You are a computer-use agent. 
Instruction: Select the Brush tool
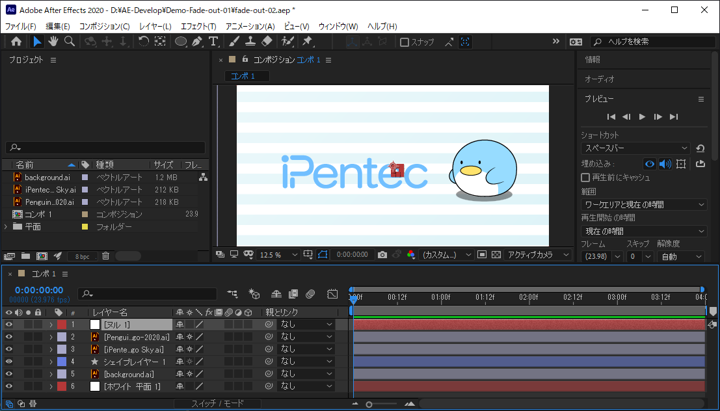(234, 42)
